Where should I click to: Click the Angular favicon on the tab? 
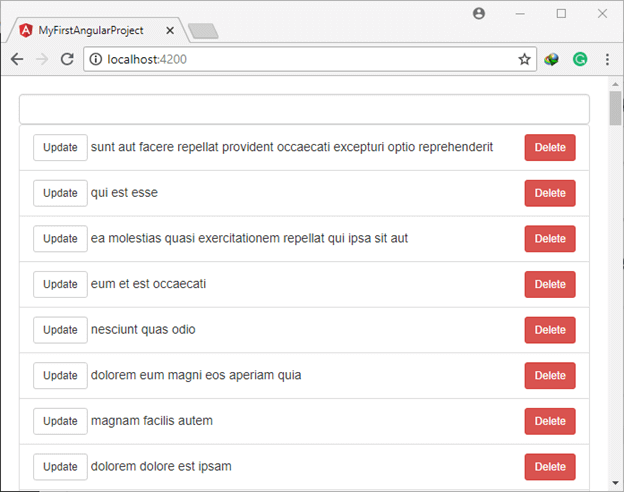click(26, 30)
